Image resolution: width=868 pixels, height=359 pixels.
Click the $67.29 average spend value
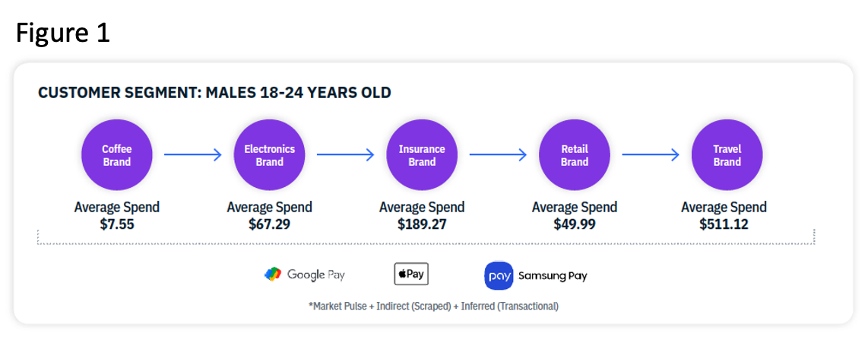point(269,224)
